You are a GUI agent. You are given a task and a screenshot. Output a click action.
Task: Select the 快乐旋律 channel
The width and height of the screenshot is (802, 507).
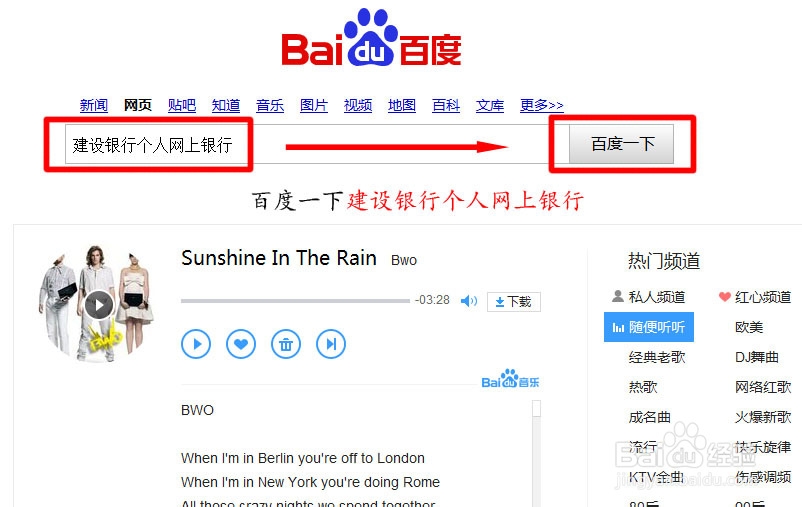763,447
